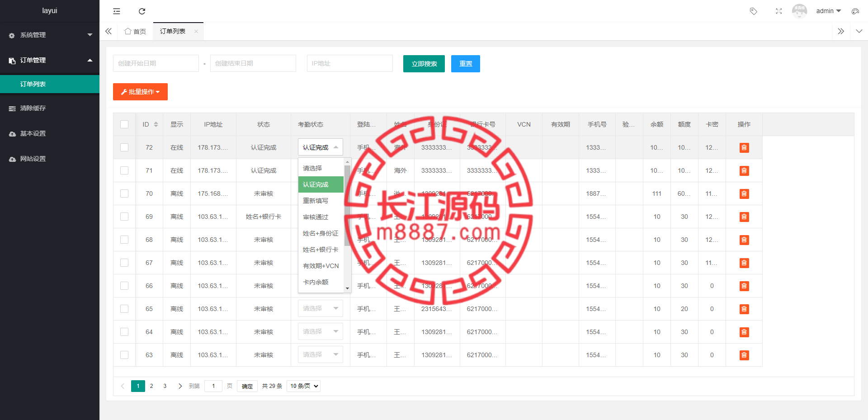Click the 立即搜索 button
The height and width of the screenshot is (420, 868).
pyautogui.click(x=424, y=64)
